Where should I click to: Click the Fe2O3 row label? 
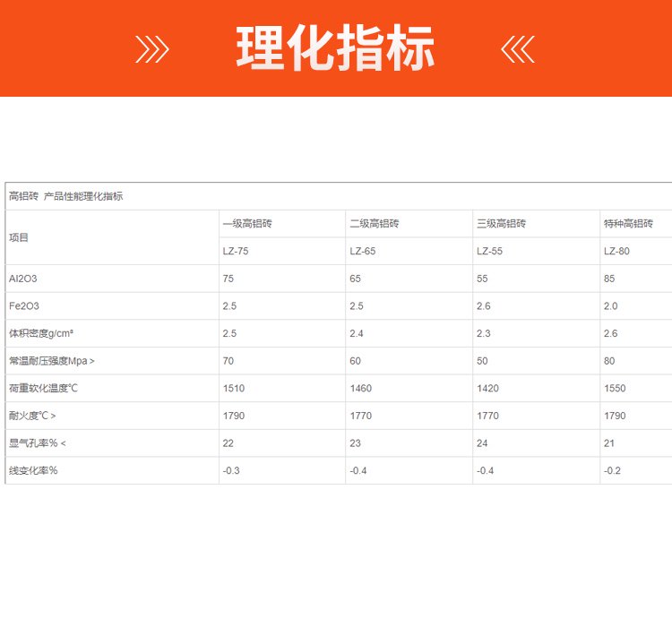(x=24, y=306)
